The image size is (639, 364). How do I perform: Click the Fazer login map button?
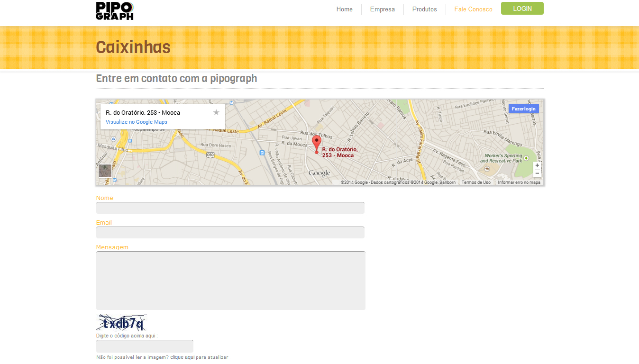[524, 109]
